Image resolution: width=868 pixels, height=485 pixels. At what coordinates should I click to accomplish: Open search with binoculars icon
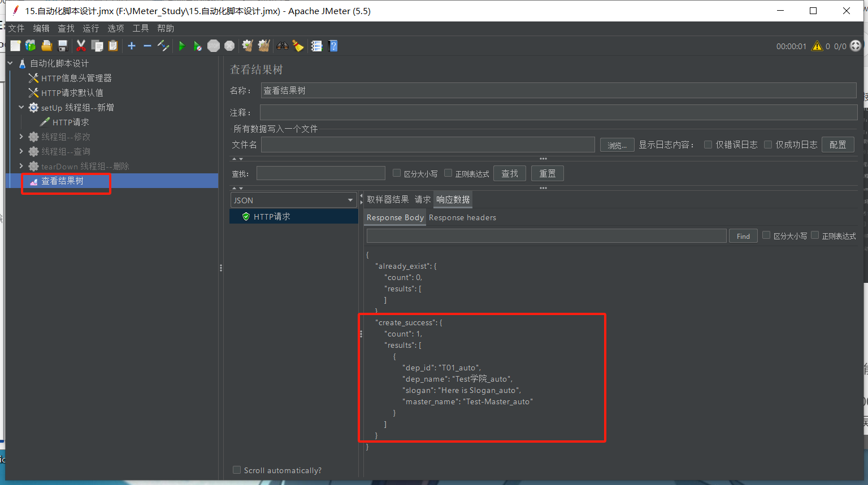pos(282,46)
